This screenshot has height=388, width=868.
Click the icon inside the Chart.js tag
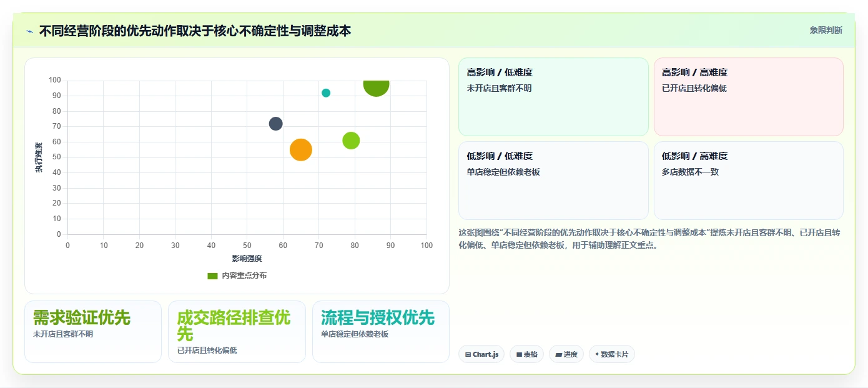468,354
